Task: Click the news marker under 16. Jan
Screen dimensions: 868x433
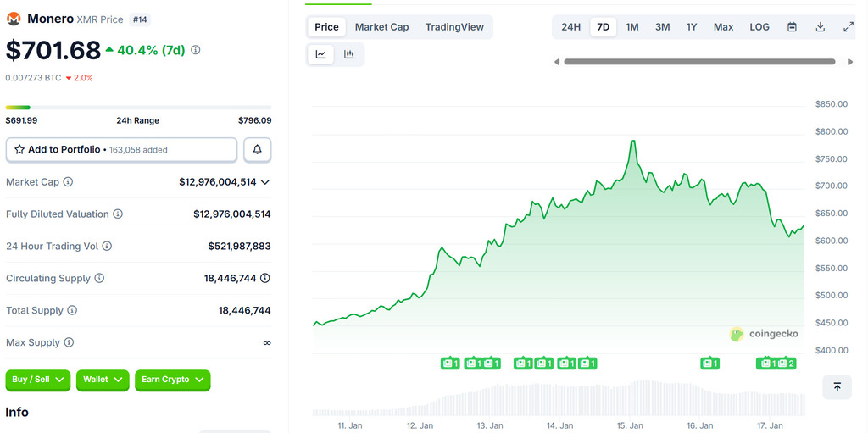Action: tap(709, 364)
